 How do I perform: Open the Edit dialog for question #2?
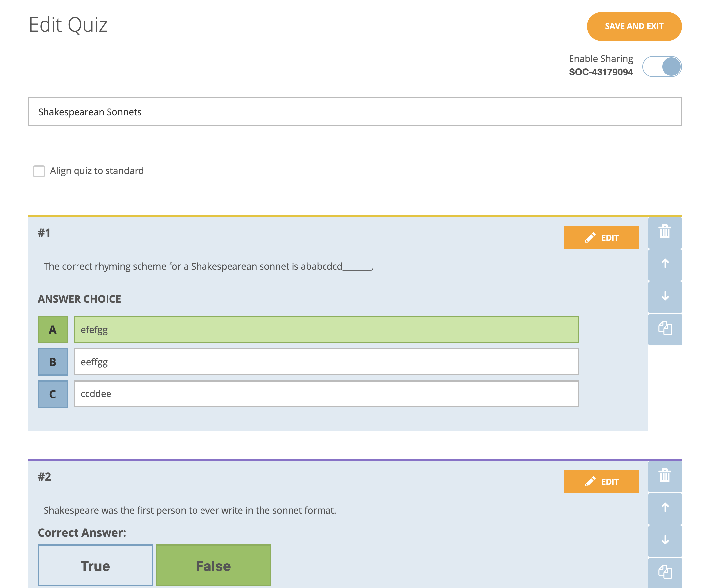click(x=601, y=481)
